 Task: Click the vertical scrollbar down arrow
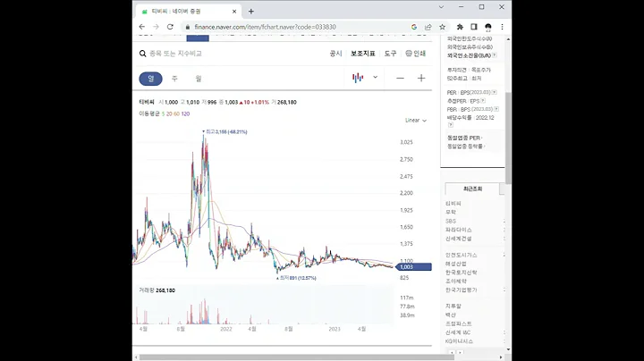(508, 349)
